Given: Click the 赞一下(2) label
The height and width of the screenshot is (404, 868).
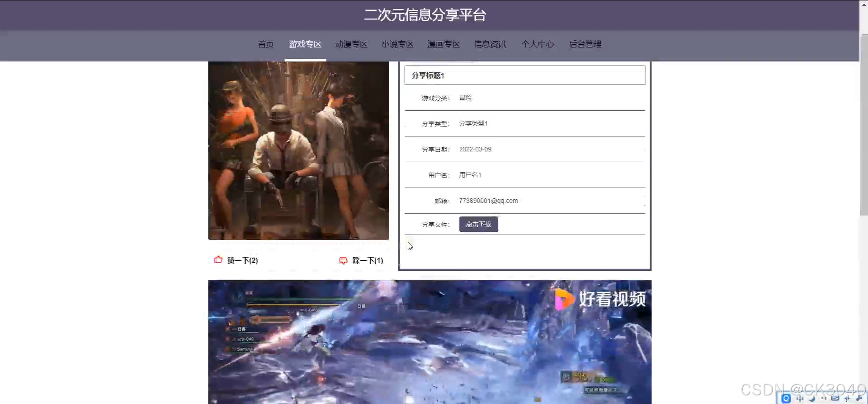Looking at the screenshot, I should [x=243, y=261].
